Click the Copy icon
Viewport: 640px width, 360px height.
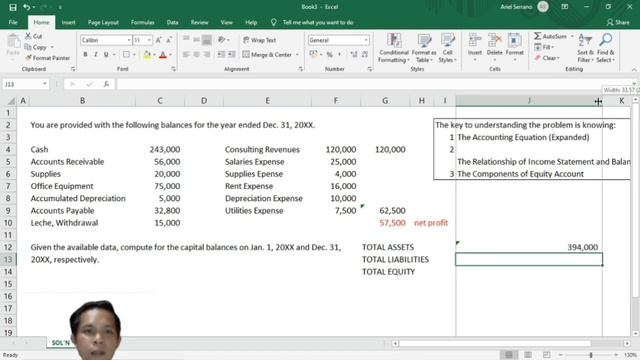(28, 47)
